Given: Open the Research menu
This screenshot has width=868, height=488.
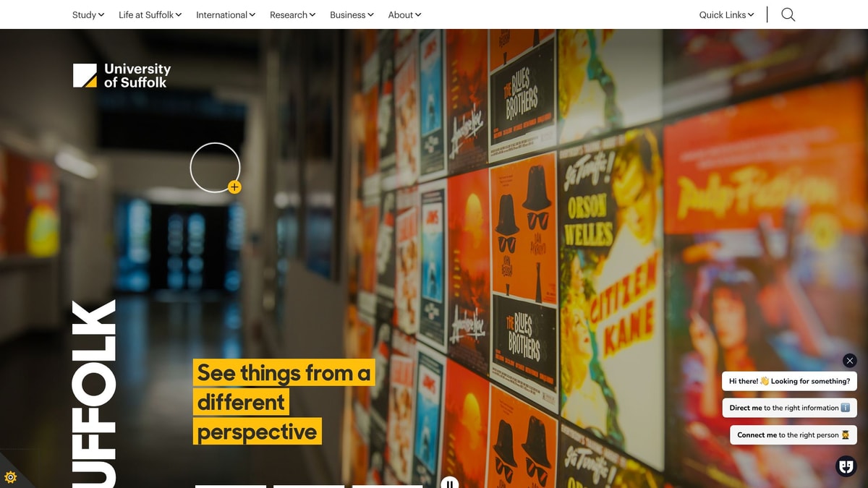Looking at the screenshot, I should click(x=293, y=14).
